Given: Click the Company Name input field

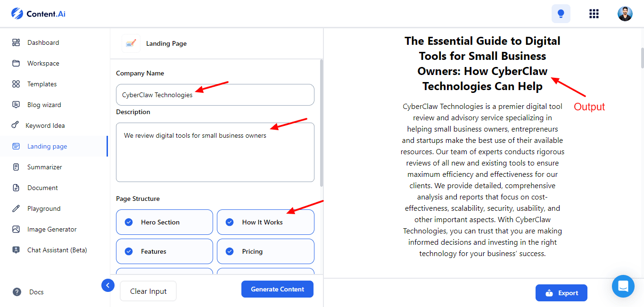Looking at the screenshot, I should (215, 95).
